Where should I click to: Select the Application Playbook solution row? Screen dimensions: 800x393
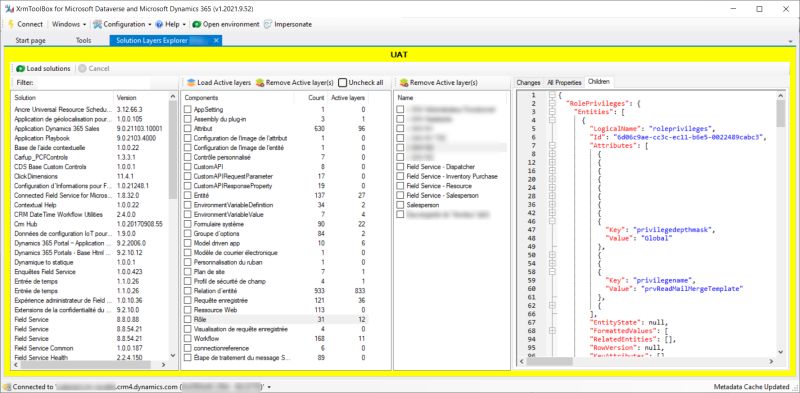tap(89, 138)
